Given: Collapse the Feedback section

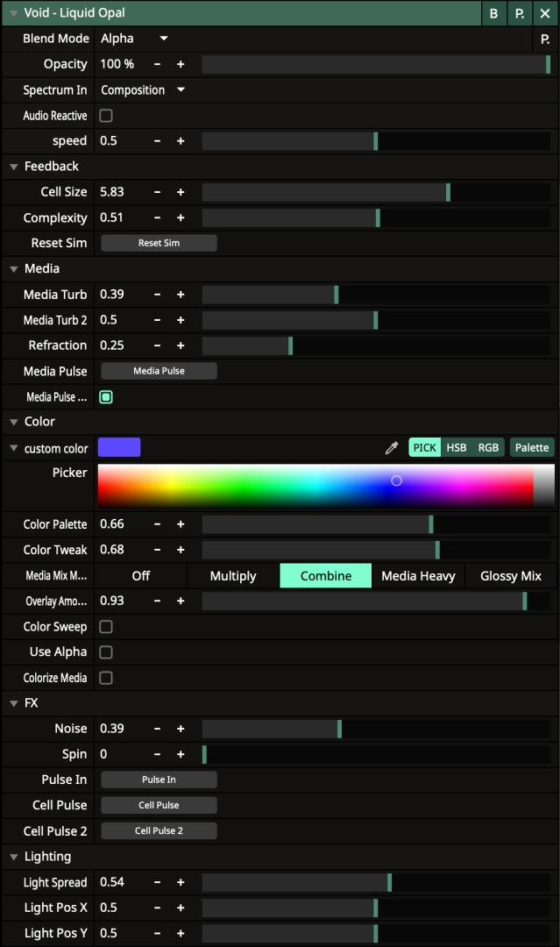Looking at the screenshot, I should [13, 167].
